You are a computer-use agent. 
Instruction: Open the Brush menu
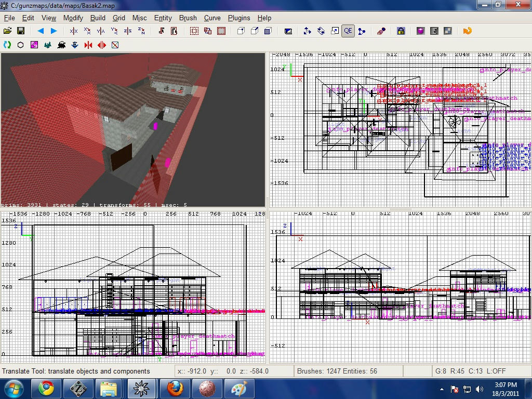188,18
